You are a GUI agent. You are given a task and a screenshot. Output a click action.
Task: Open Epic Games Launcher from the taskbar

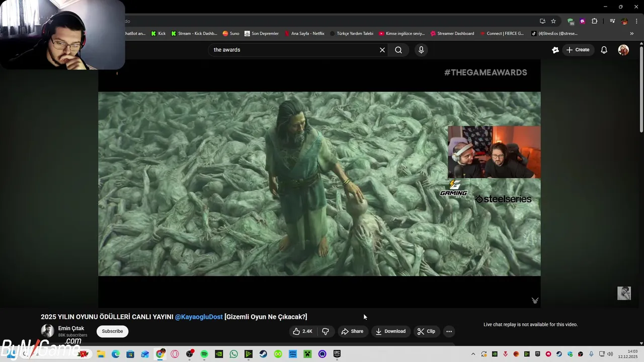(337, 354)
